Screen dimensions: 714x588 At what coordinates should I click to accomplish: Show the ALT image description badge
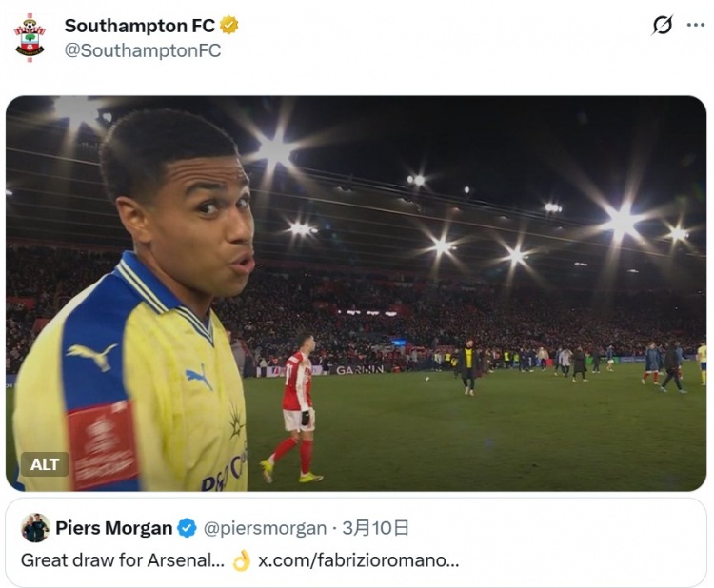point(45,464)
